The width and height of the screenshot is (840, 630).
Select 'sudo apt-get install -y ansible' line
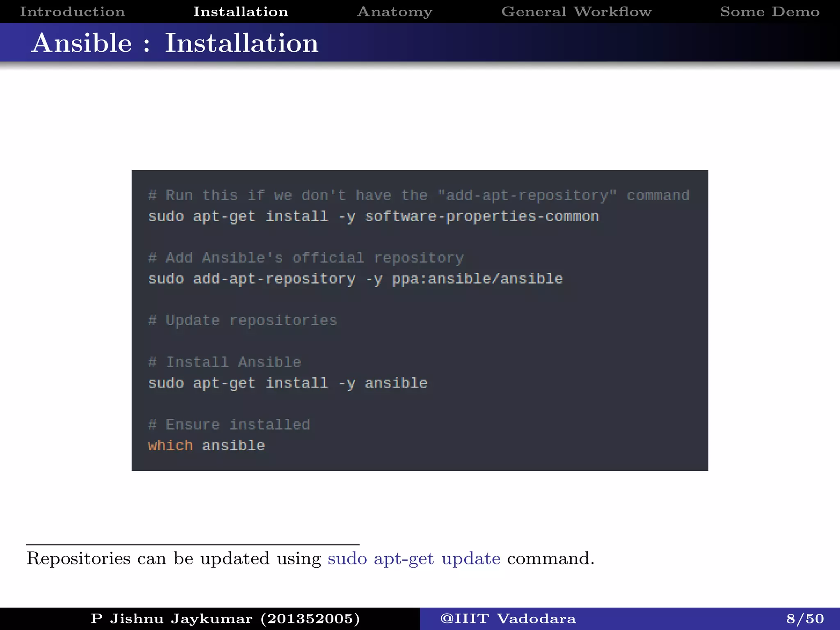point(288,383)
